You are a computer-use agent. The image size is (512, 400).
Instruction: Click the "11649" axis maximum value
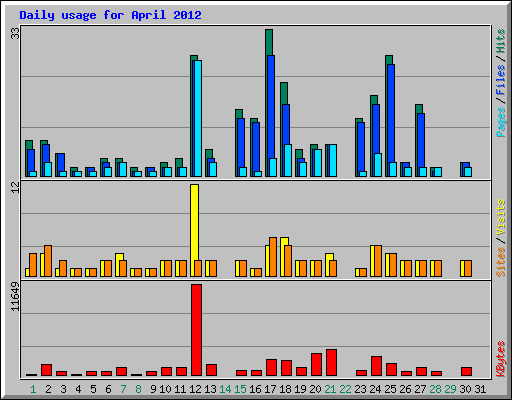click(x=15, y=297)
